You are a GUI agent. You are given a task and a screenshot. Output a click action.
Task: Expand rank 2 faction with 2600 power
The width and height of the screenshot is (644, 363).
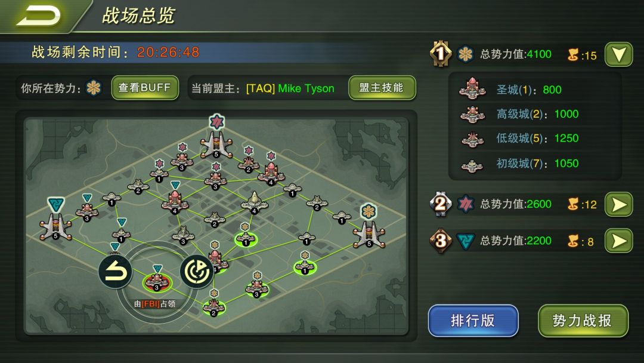618,204
